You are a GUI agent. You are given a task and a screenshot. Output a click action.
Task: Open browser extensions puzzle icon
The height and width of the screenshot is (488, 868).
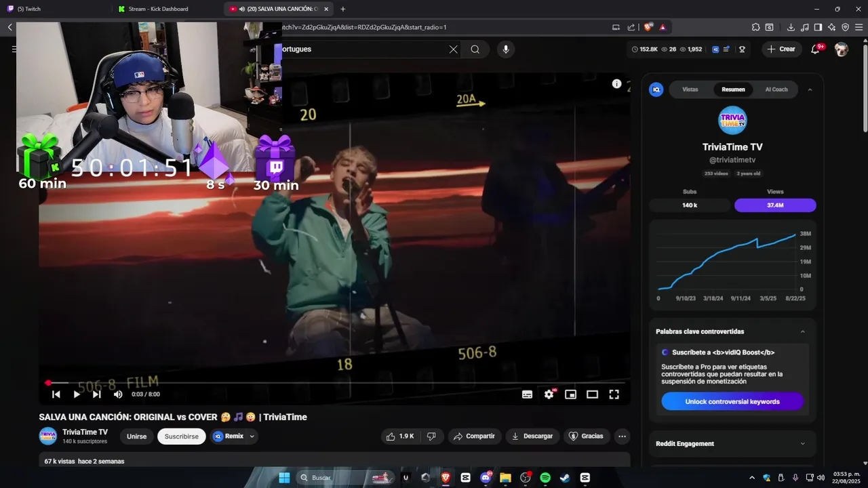point(755,27)
